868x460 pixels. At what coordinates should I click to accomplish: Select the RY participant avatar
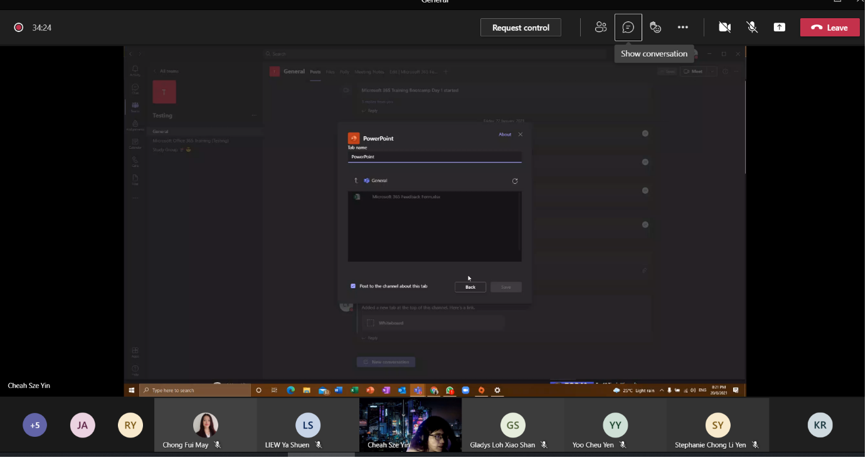click(x=130, y=425)
